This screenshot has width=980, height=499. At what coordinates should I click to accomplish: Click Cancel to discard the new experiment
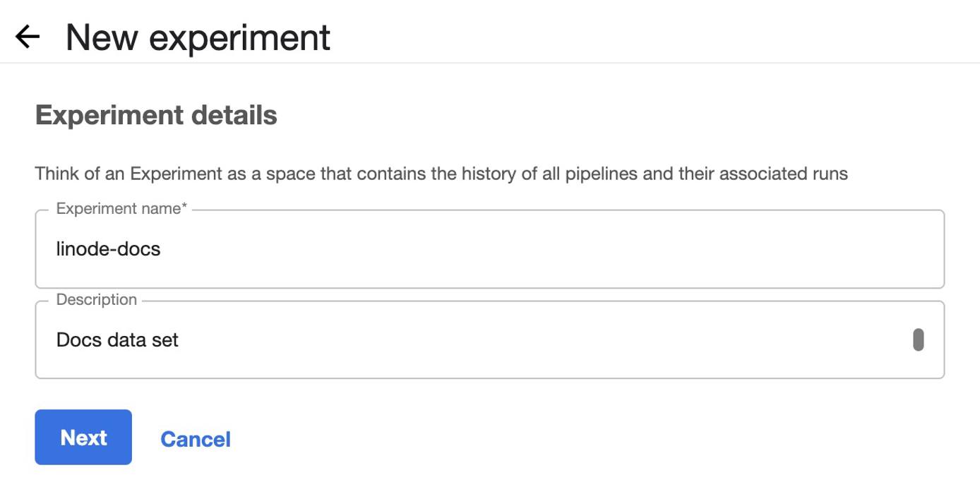coord(196,439)
